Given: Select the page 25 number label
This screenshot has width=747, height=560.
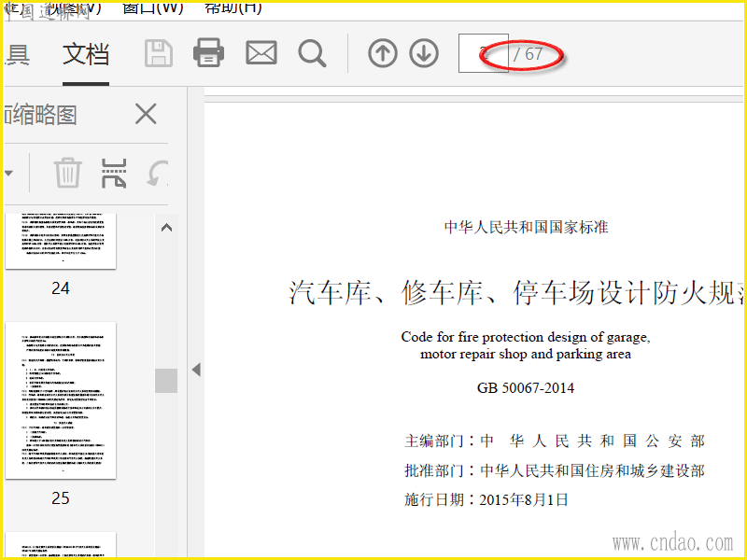Looking at the screenshot, I should pyautogui.click(x=61, y=498).
